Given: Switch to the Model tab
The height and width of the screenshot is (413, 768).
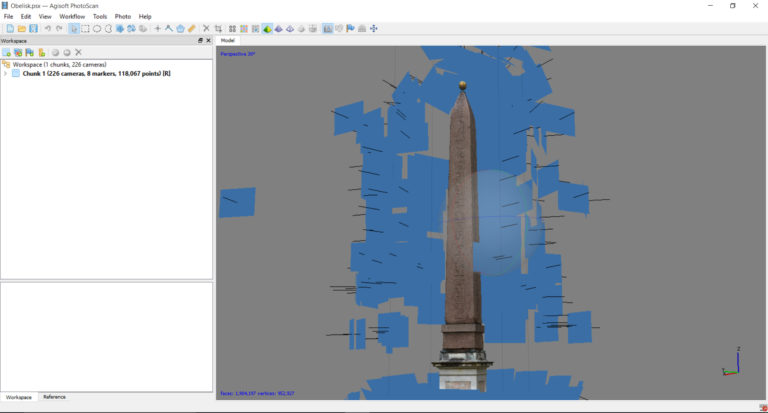Looking at the screenshot, I should click(x=228, y=41).
